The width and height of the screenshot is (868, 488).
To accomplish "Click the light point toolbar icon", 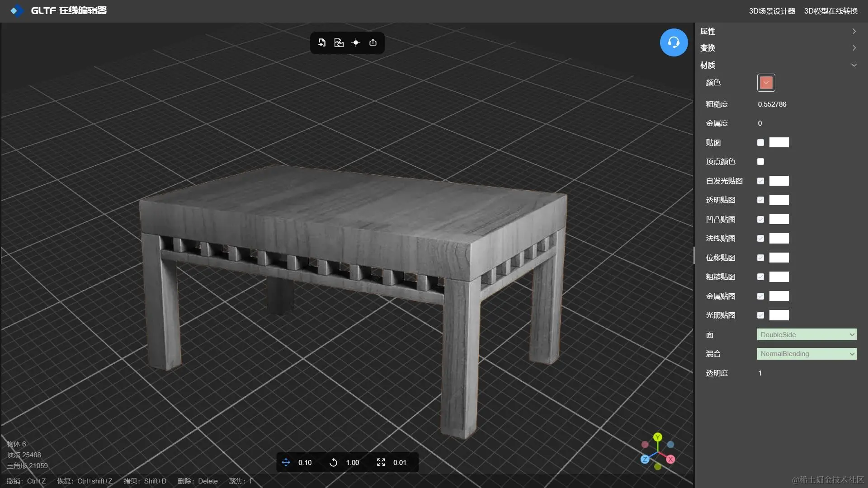I will tap(356, 42).
